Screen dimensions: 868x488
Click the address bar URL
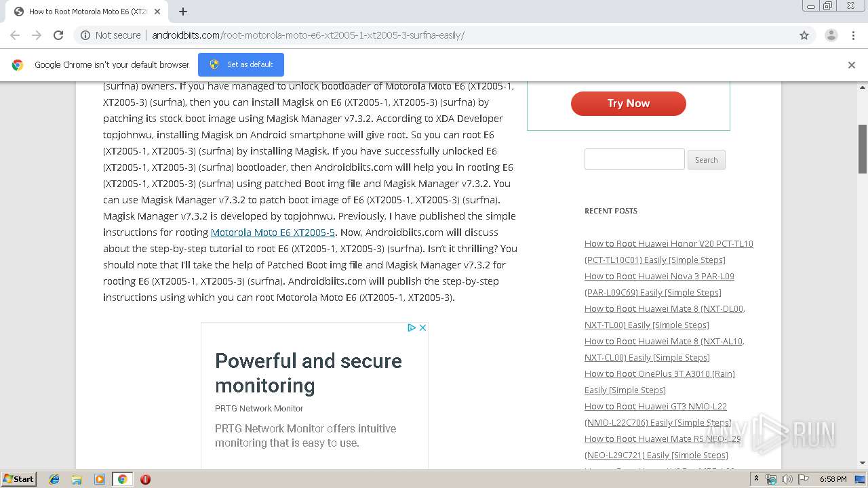(x=308, y=35)
